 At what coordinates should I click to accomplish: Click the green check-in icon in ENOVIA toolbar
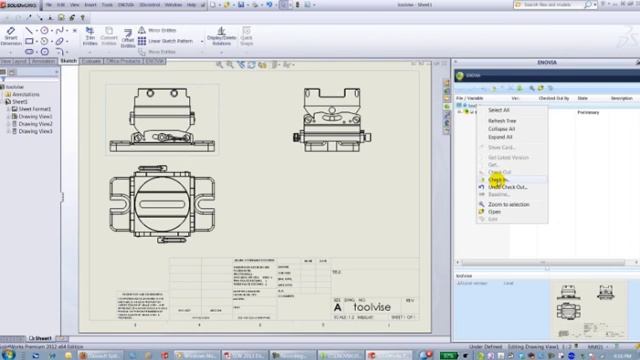520,88
